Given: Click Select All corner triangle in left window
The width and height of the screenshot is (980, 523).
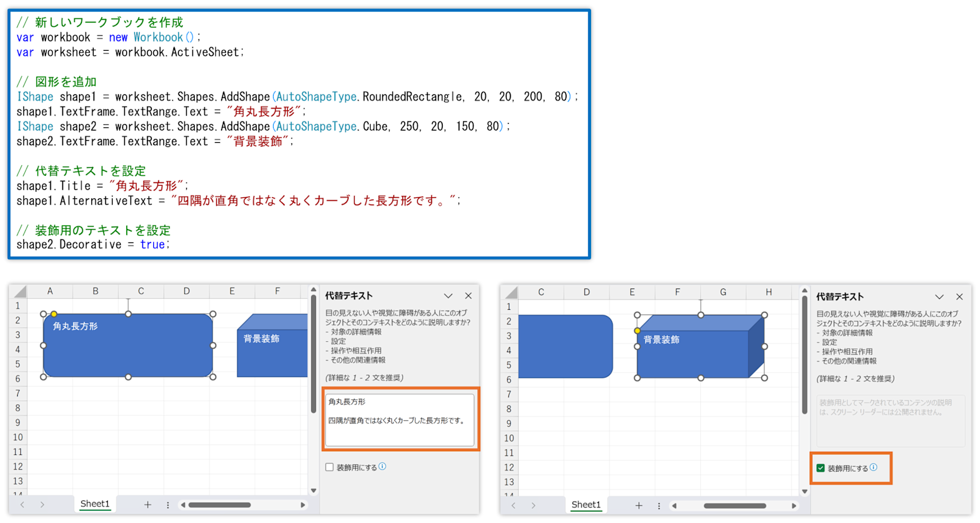Looking at the screenshot, I should coord(20,292).
